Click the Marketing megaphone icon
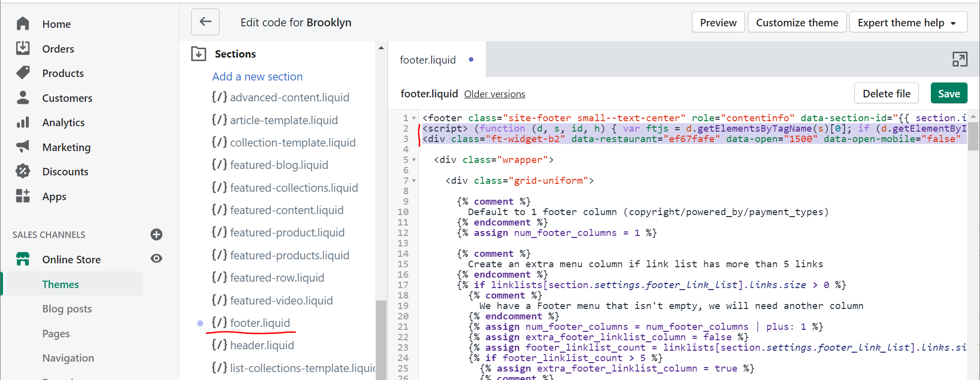 pyautogui.click(x=23, y=147)
